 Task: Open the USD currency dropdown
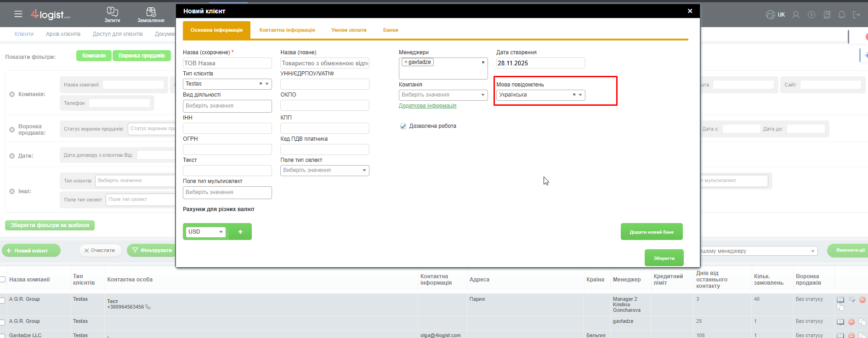pyautogui.click(x=221, y=232)
